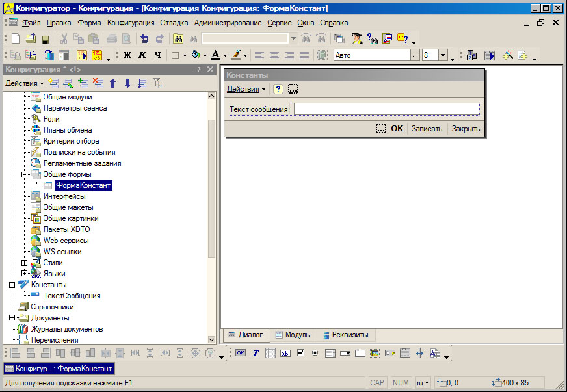Screen dimensions: 567x392
Task: Toggle center text alignment button
Action: click(274, 55)
